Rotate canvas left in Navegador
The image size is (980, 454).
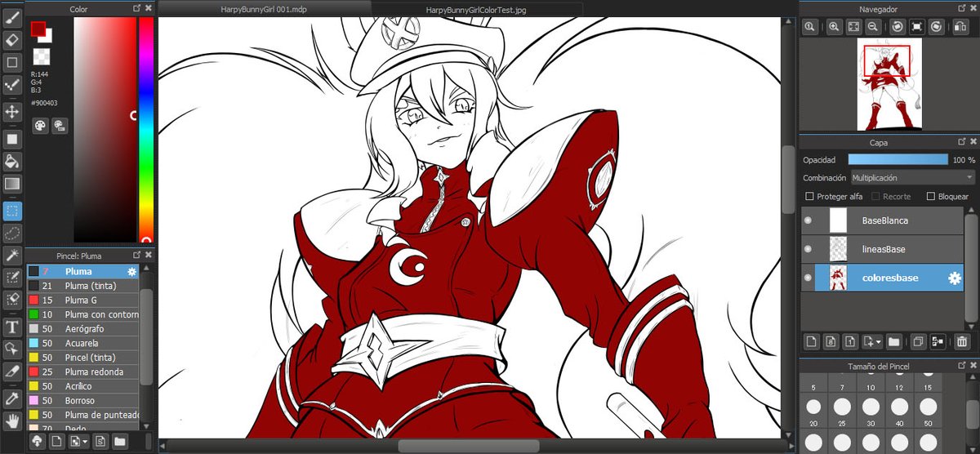tap(898, 27)
